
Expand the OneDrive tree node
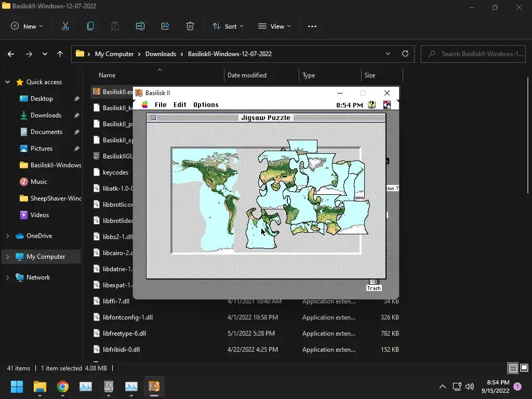[x=7, y=236]
